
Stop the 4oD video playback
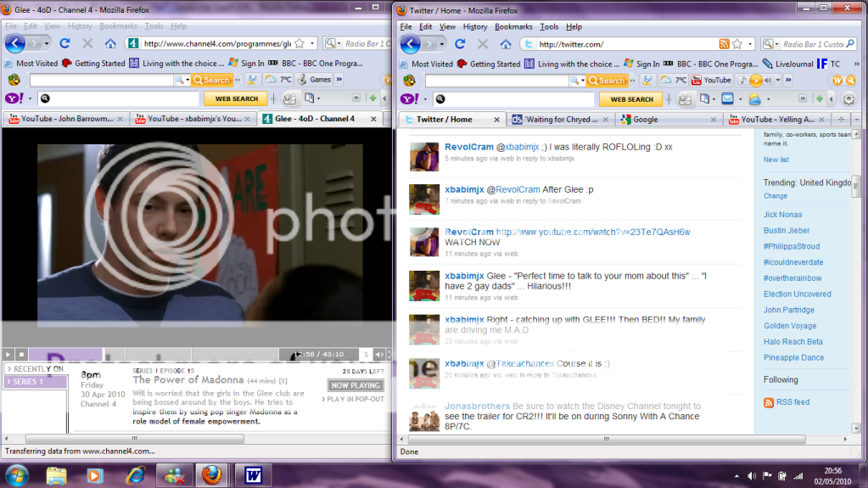pyautogui.click(x=22, y=354)
